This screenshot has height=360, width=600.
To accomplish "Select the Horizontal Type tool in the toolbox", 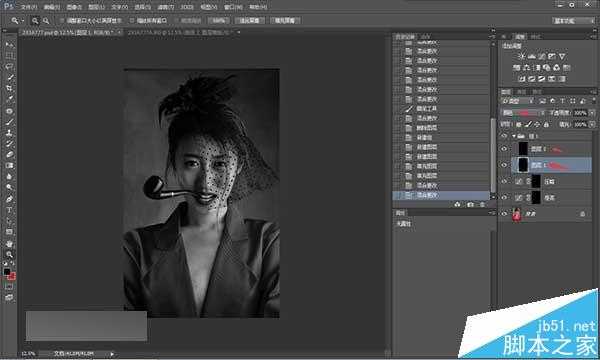I will [9, 210].
